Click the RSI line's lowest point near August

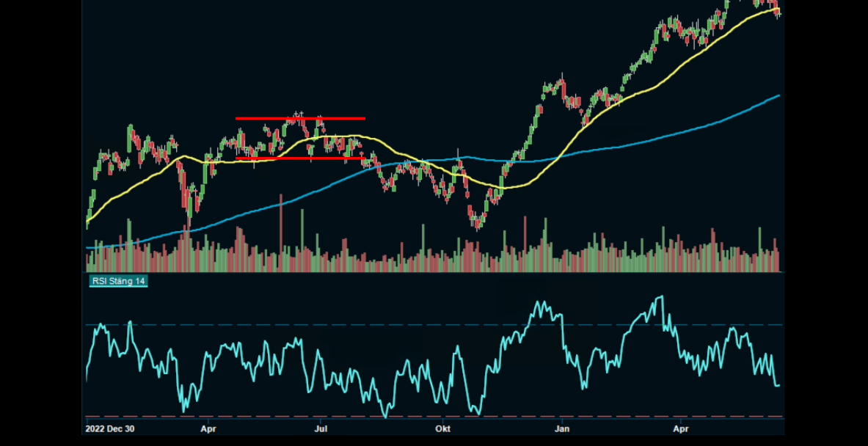[x=386, y=416]
